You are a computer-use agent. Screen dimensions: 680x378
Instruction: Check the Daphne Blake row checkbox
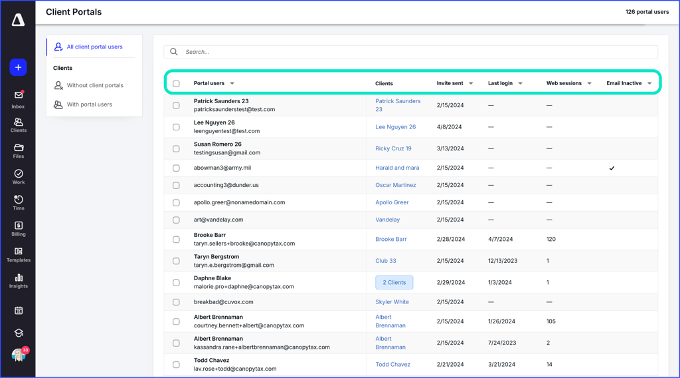[176, 283]
